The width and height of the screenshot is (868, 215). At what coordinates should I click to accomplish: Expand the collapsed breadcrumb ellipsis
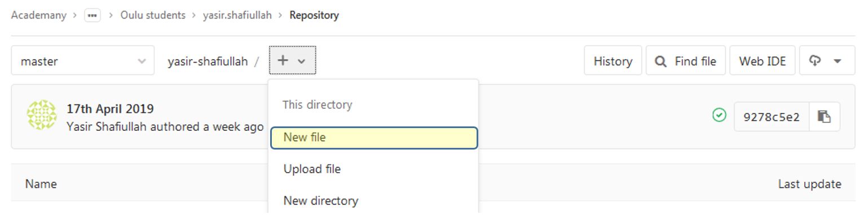tap(92, 15)
